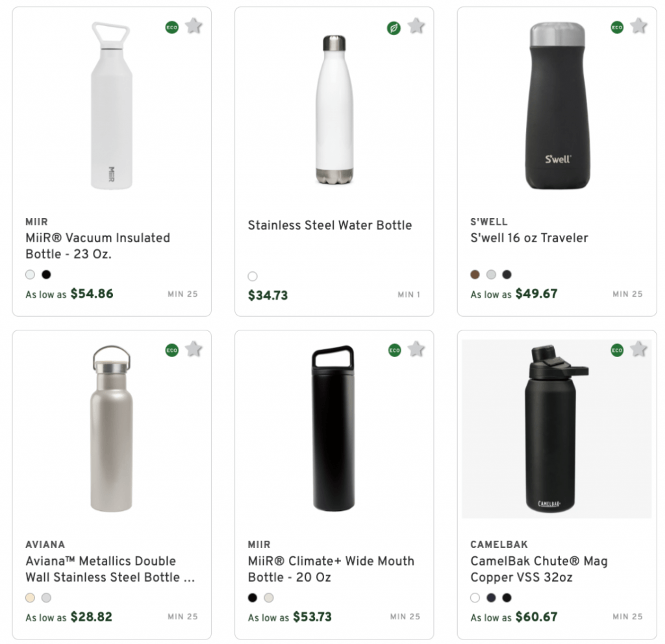
Task: Click the ECO badge on the MiiR Climate+ Wide Mouth Bottle
Action: tap(394, 349)
